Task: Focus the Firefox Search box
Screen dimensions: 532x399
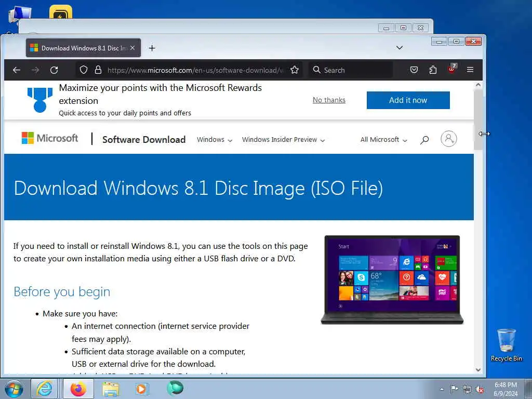Action: (x=351, y=70)
